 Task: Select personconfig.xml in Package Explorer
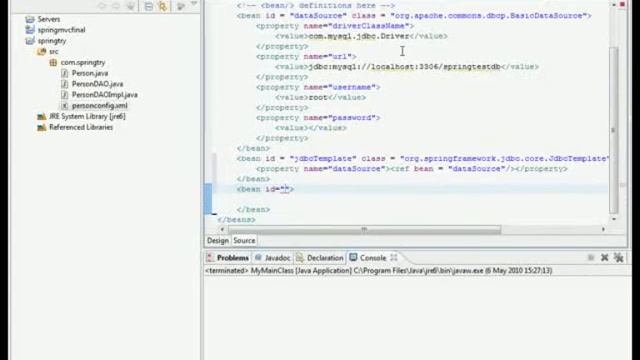pos(100,105)
